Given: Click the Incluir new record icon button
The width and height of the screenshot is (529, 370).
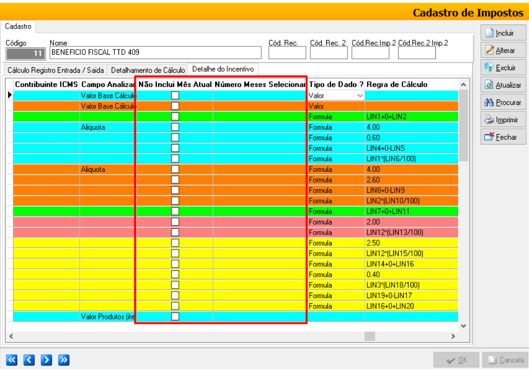Looking at the screenshot, I should (x=503, y=33).
